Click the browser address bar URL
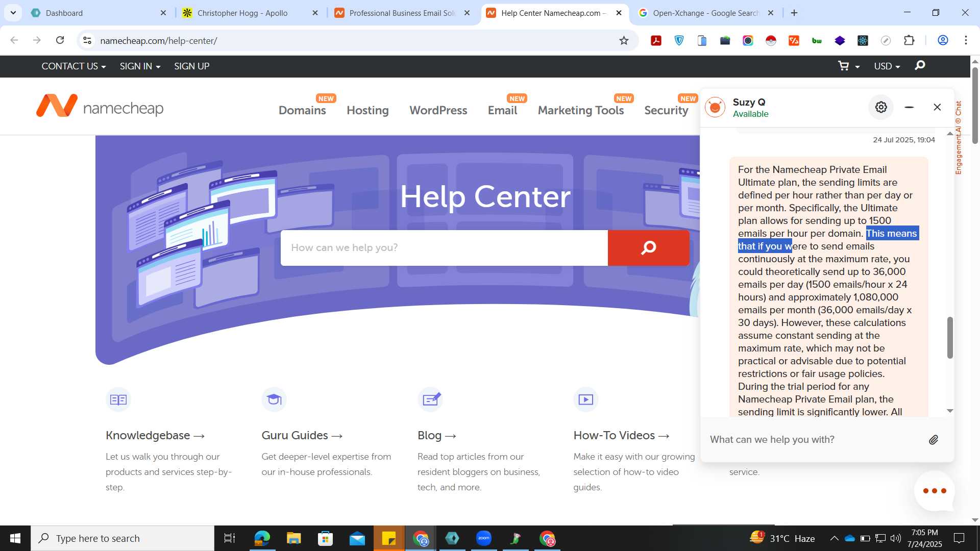This screenshot has width=980, height=551. pyautogui.click(x=159, y=40)
